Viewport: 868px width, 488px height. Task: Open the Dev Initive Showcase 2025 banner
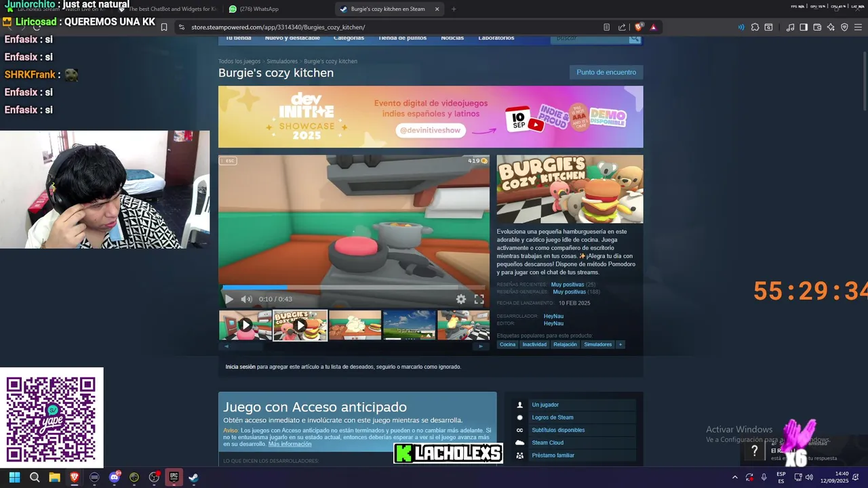[x=431, y=117]
